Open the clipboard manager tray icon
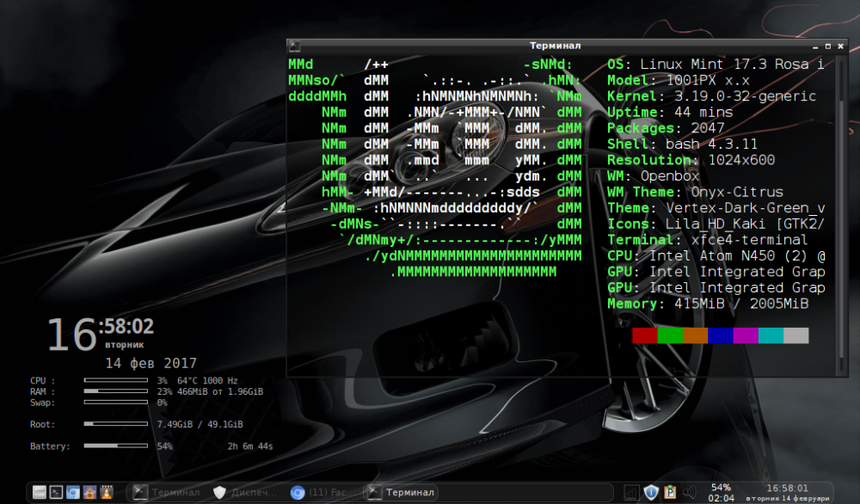 [670, 492]
